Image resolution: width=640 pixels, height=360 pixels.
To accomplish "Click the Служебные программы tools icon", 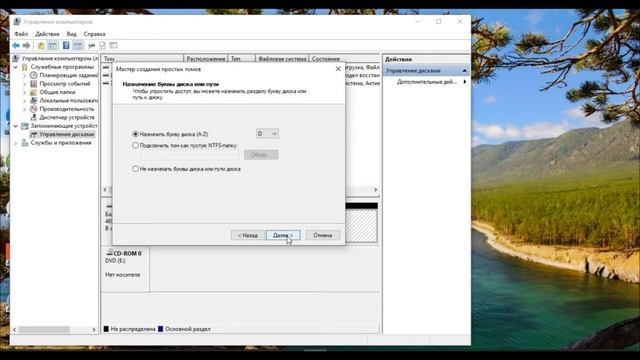I will [x=25, y=67].
